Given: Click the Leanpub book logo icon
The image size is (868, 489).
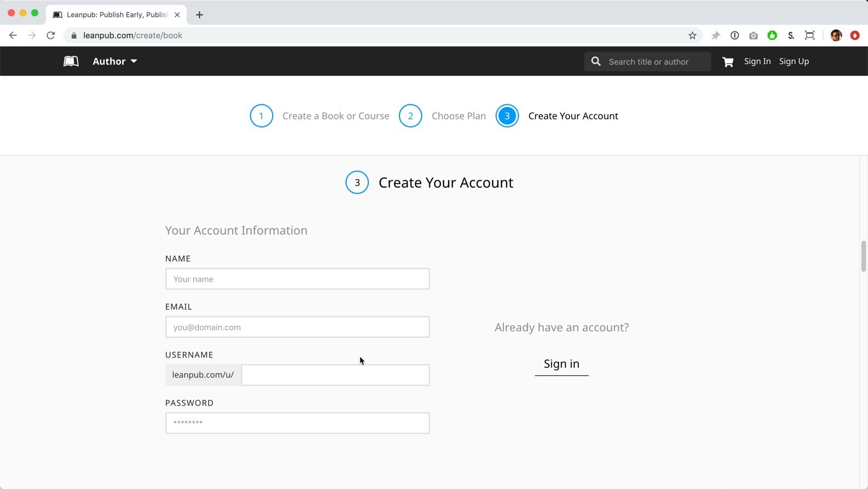Looking at the screenshot, I should (x=71, y=61).
